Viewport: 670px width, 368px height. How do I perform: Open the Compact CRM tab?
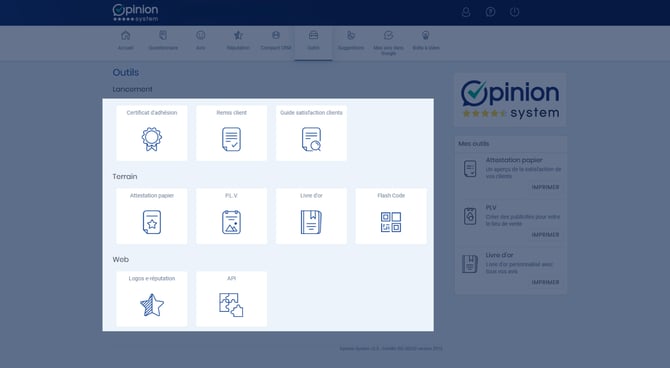[276, 41]
